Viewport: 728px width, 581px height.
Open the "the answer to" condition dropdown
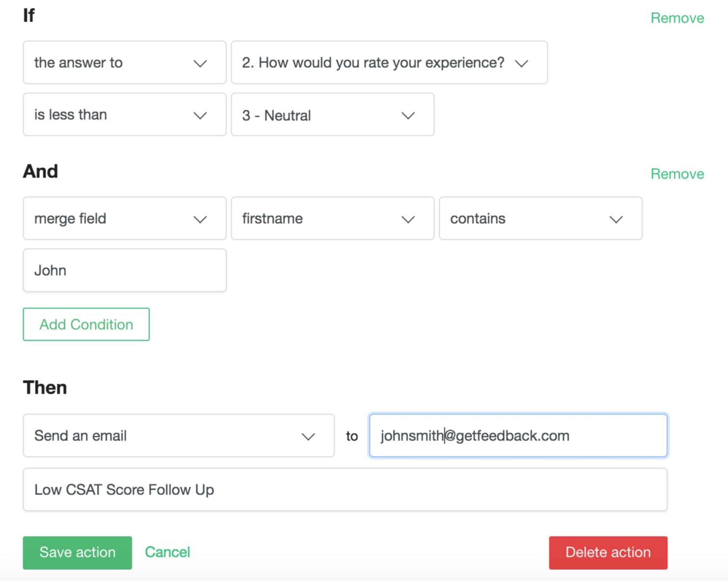coord(125,63)
